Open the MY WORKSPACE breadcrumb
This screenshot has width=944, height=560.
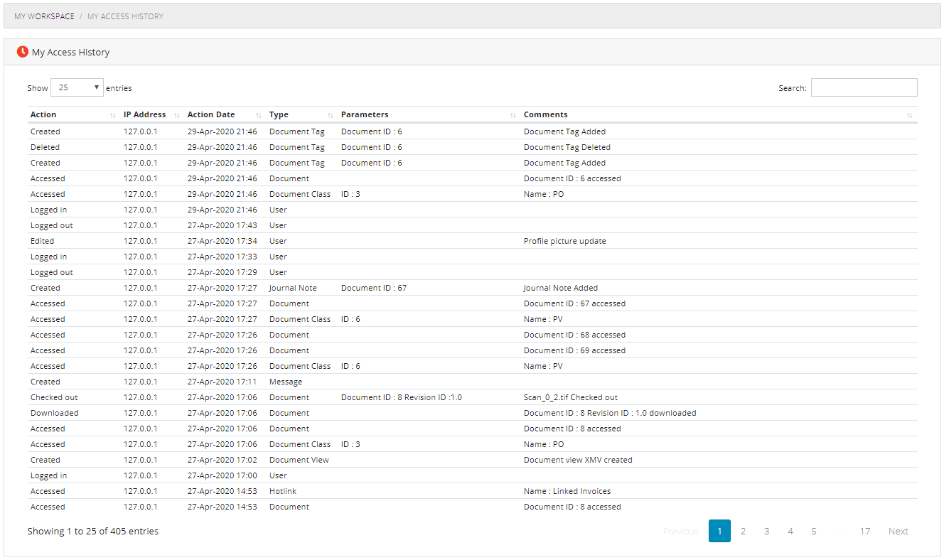point(44,16)
